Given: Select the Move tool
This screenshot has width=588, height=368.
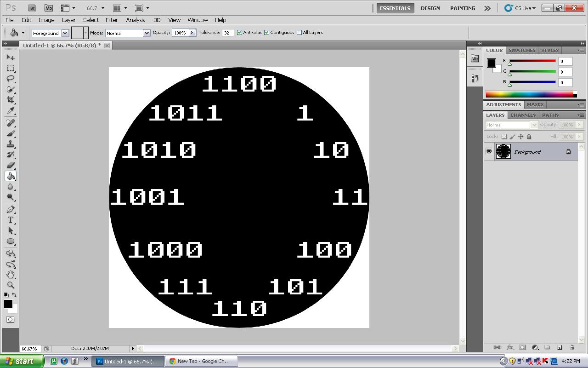Looking at the screenshot, I should click(11, 57).
